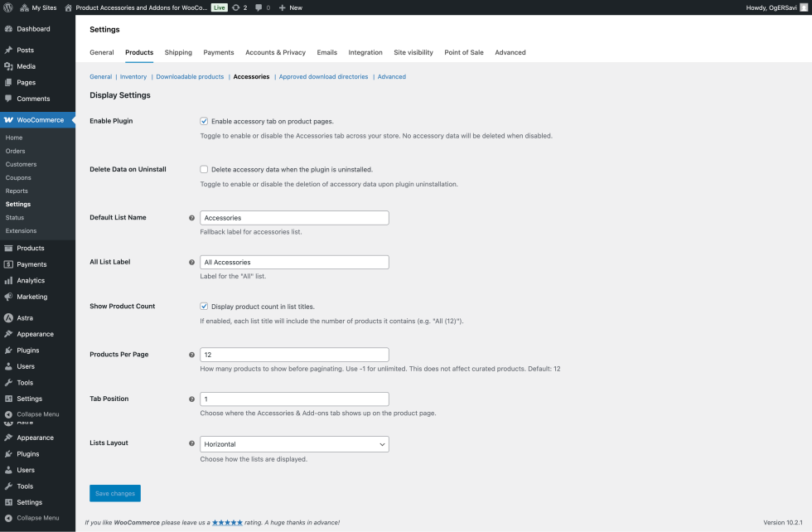812x532 pixels.
Task: Open Accounts & Privacy settings tab
Action: tap(275, 52)
